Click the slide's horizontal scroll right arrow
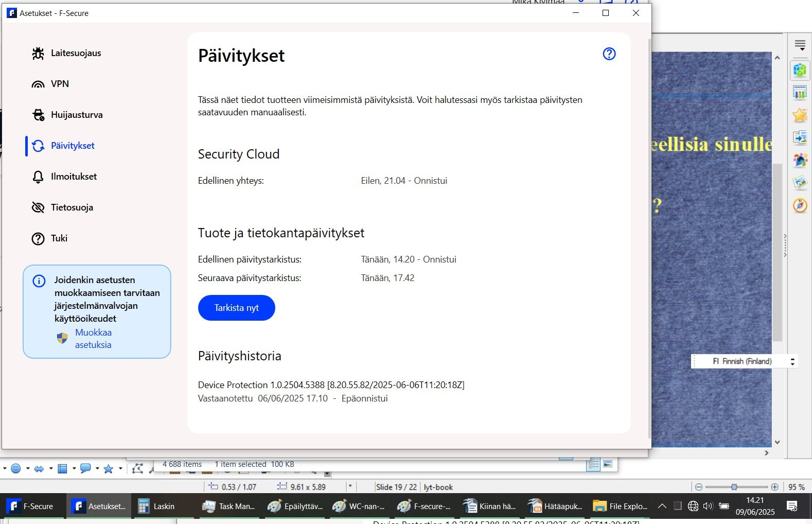 (767, 453)
